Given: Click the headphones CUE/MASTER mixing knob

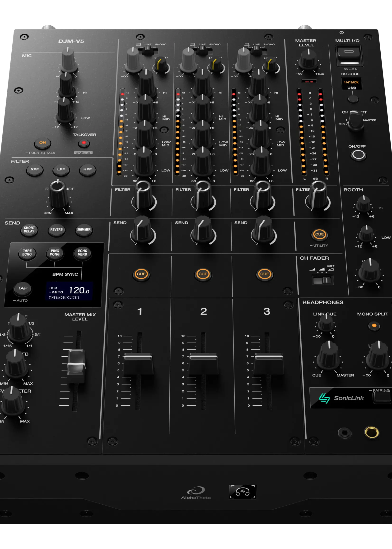Looking at the screenshot, I should (x=329, y=356).
